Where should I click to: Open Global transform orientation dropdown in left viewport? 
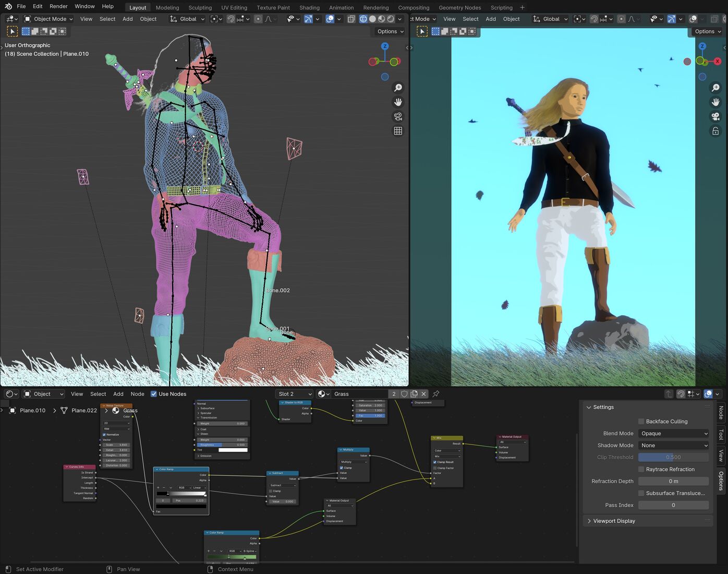188,19
